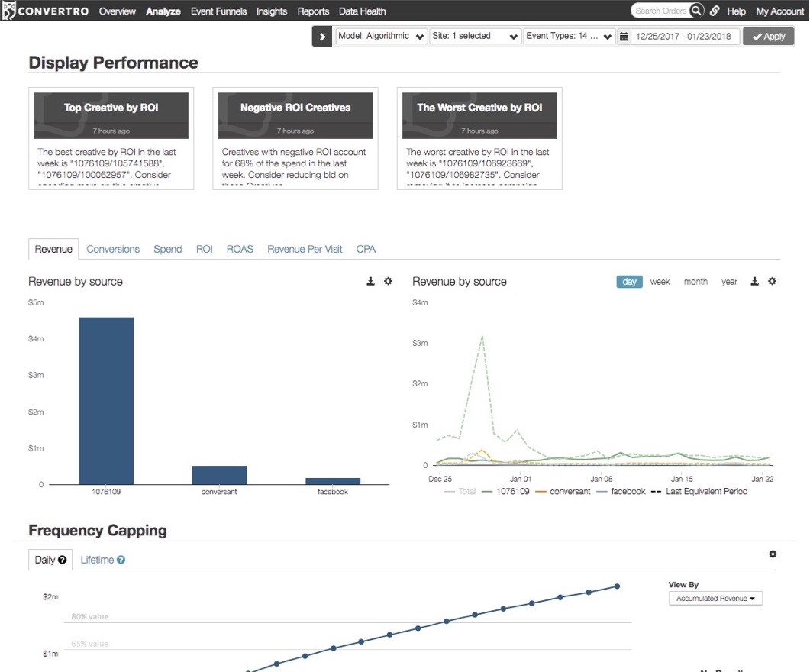The height and width of the screenshot is (672, 810).
Task: Open the Accumulated Revenue View By dropdown
Action: point(715,598)
